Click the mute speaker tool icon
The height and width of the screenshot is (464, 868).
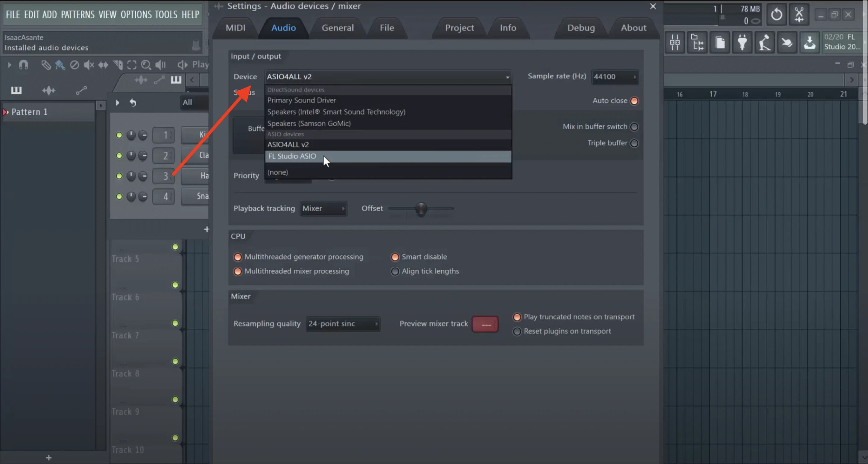coord(89,64)
